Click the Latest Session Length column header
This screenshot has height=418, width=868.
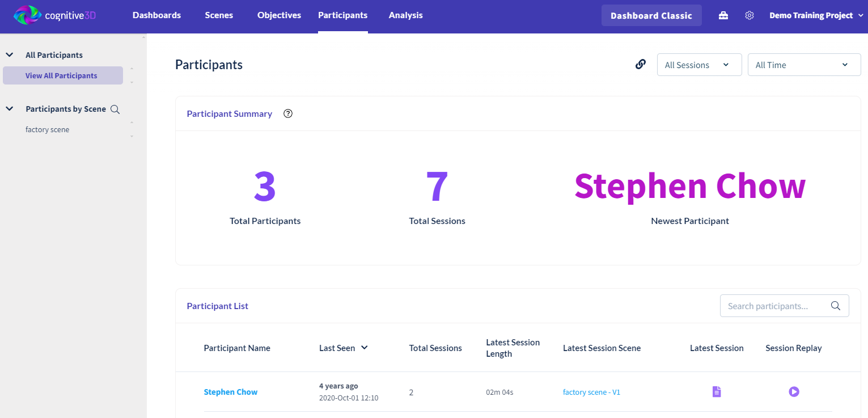513,348
